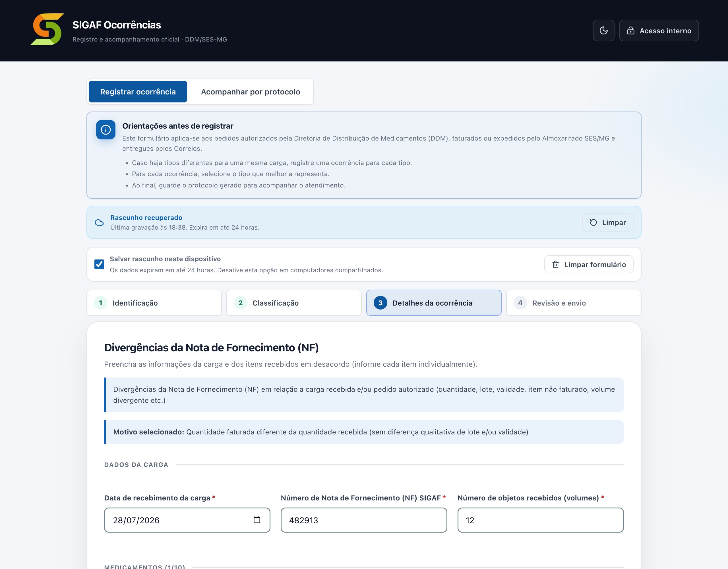
Task: Click the SIGAF logo icon
Action: point(47,29)
